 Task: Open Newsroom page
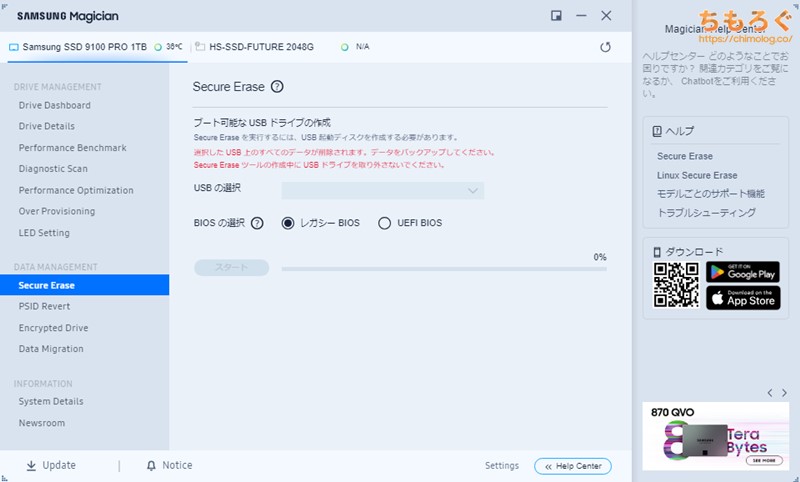point(42,423)
